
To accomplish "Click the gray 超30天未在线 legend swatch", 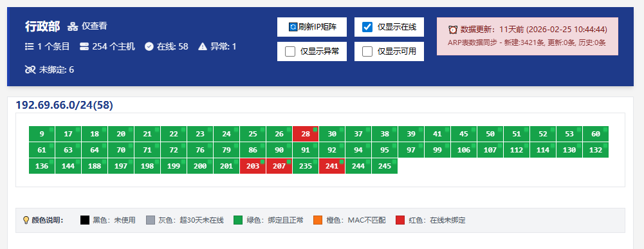I will tap(151, 220).
